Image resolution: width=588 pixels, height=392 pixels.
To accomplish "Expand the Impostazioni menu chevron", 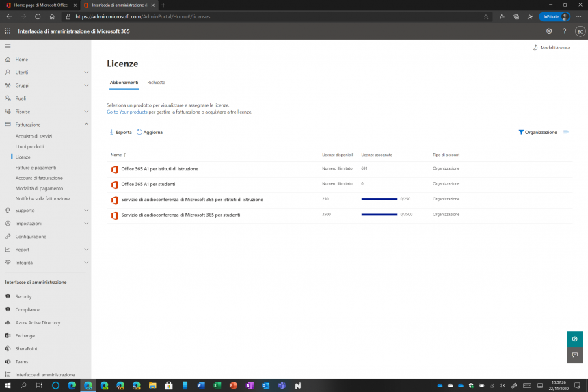I will click(x=86, y=224).
